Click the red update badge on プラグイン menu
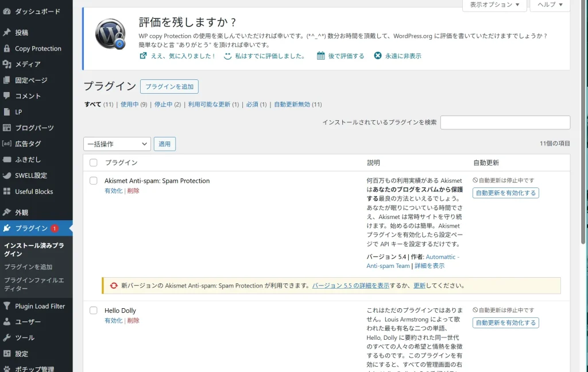 [x=55, y=228]
